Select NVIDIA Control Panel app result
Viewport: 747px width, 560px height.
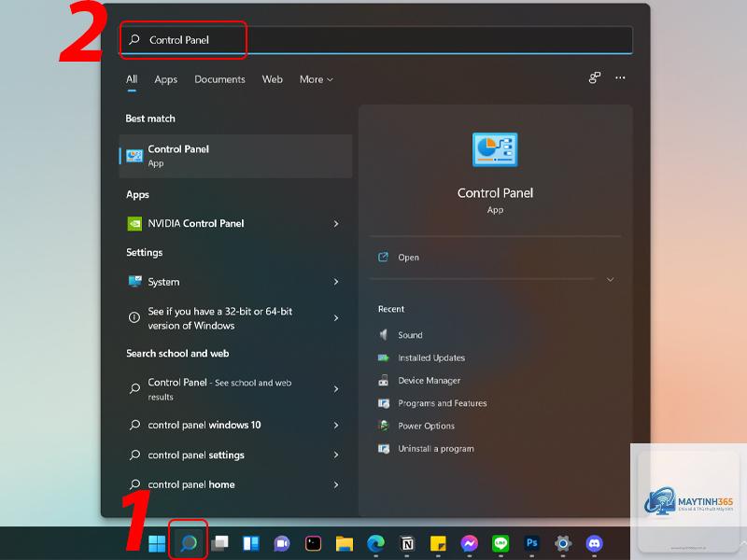(x=235, y=223)
